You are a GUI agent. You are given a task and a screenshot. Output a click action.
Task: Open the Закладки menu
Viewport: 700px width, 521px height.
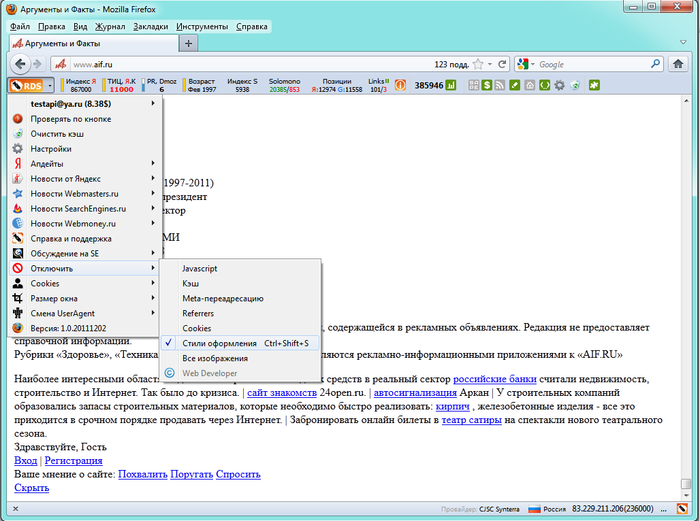click(x=150, y=27)
